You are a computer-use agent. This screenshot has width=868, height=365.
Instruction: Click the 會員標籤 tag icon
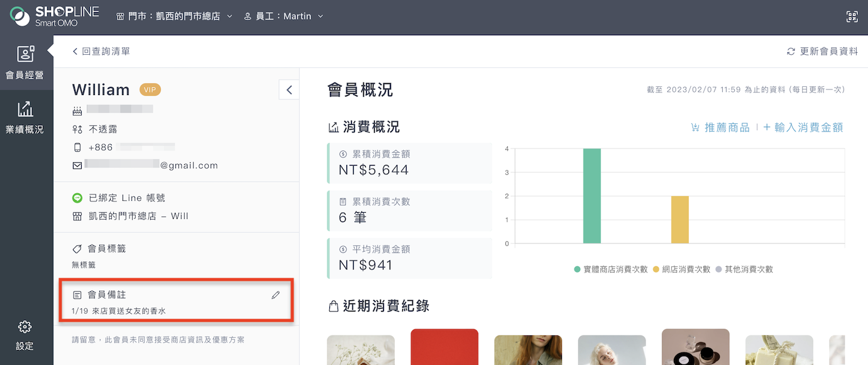tap(77, 249)
